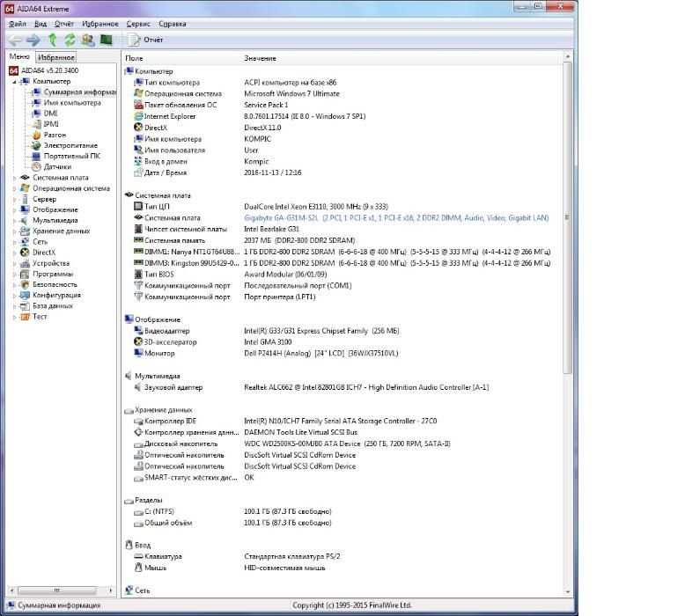Open the Файл menu
Screen dimensions: 685x616
[x=18, y=24]
